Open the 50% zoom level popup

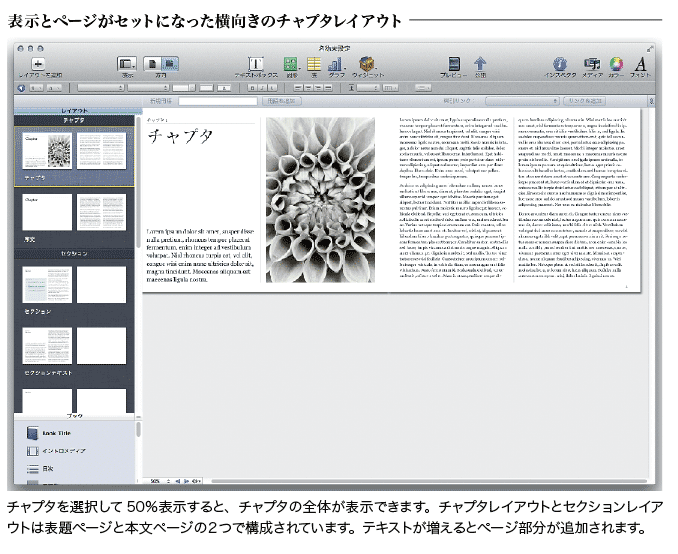click(160, 481)
